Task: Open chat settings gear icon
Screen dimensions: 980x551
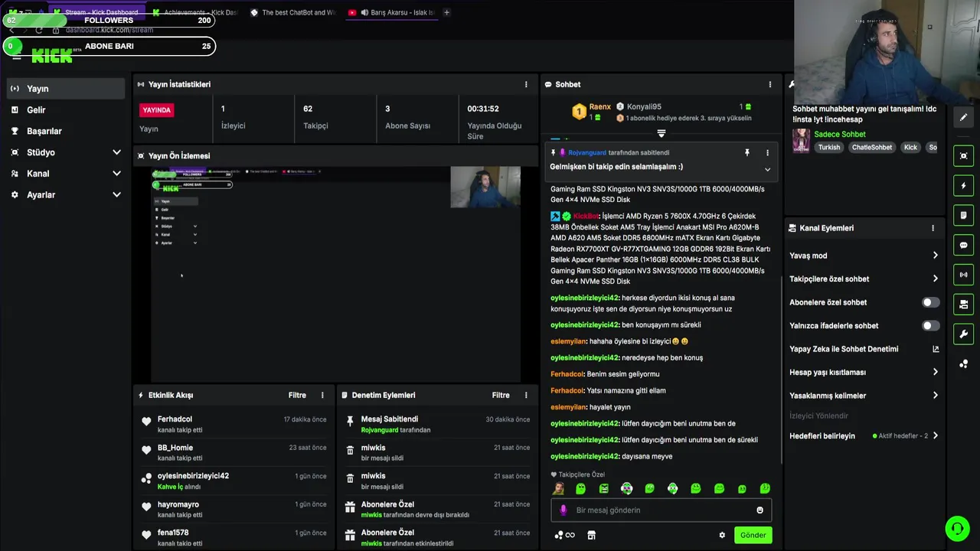Action: pos(721,535)
